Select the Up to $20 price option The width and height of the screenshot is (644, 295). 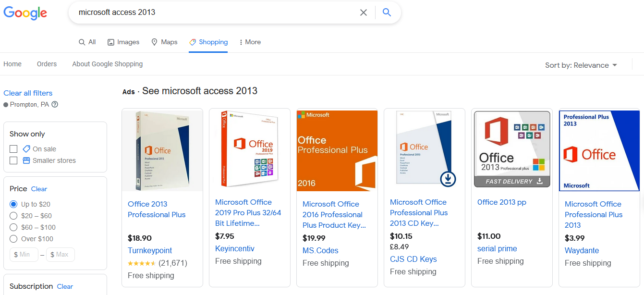pos(13,204)
